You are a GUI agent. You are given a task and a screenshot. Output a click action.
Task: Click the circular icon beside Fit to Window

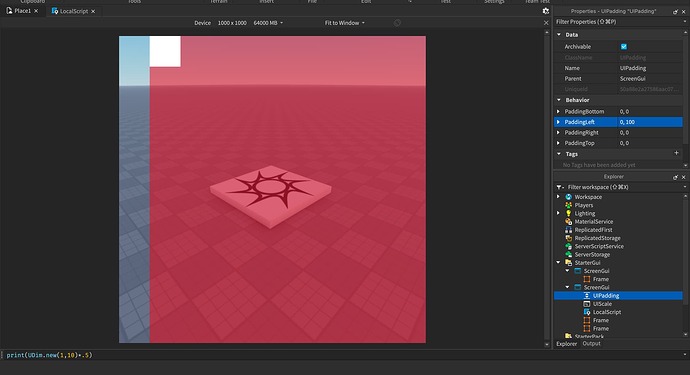397,23
